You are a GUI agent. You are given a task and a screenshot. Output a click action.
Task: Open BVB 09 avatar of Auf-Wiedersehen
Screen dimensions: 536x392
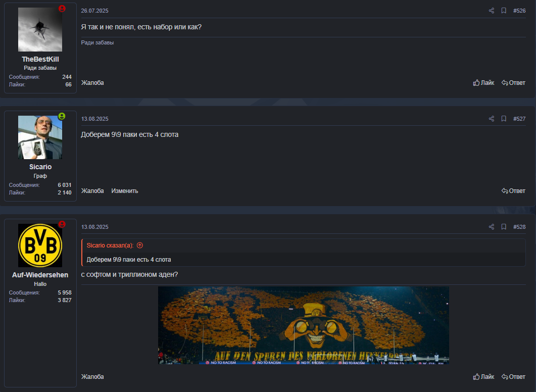(40, 246)
